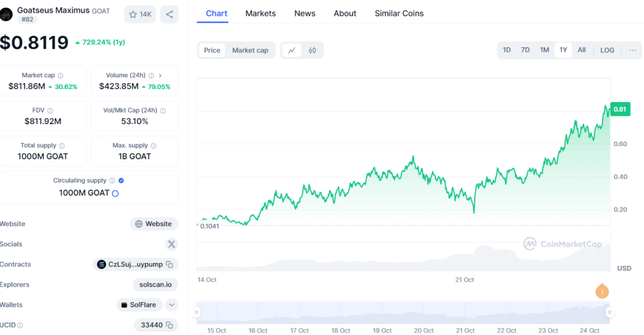
Task: Click the right range slider handle
Action: pos(609,312)
